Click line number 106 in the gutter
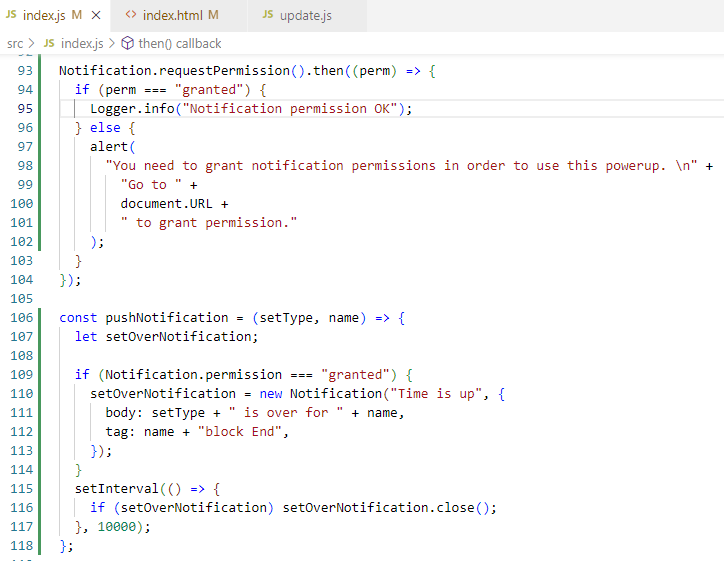Image resolution: width=724 pixels, height=561 pixels. coord(22,318)
